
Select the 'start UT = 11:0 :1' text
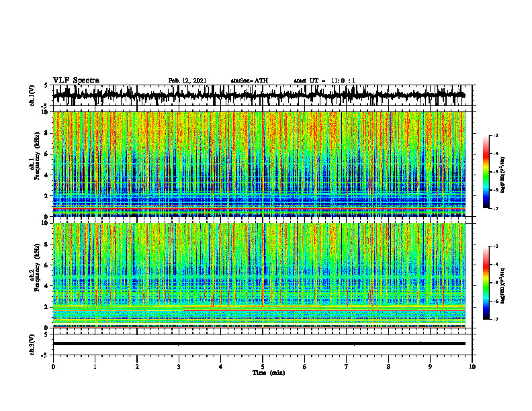tap(324, 81)
